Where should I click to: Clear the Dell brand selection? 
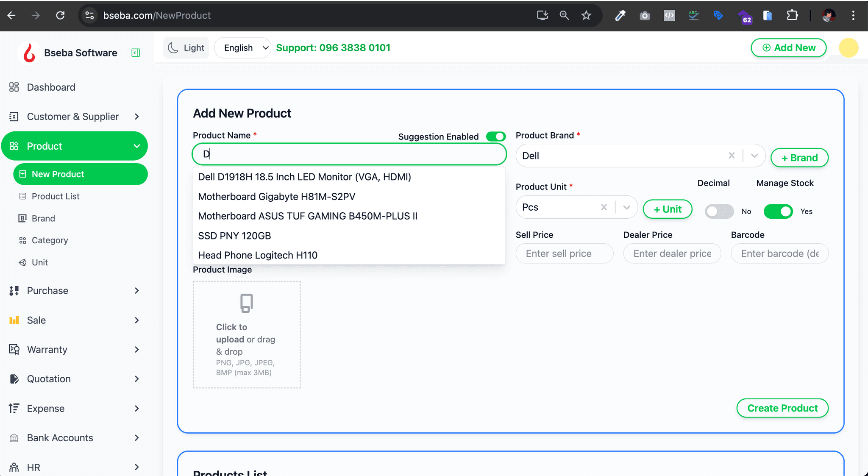pos(732,156)
